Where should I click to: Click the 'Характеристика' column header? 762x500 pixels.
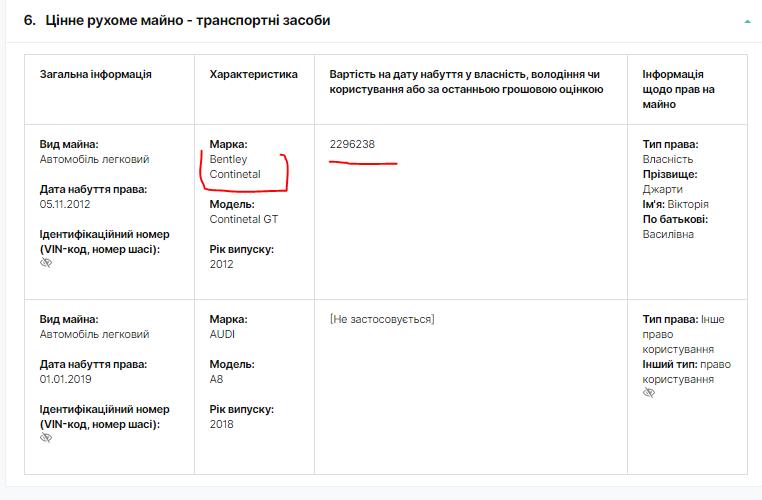(x=253, y=74)
